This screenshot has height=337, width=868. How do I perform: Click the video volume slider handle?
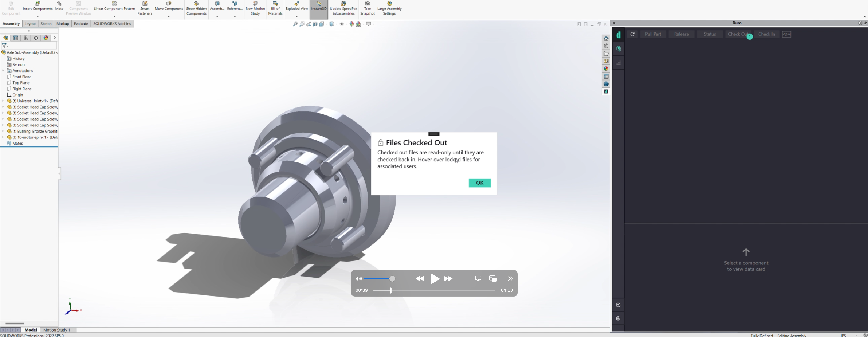(x=392, y=279)
